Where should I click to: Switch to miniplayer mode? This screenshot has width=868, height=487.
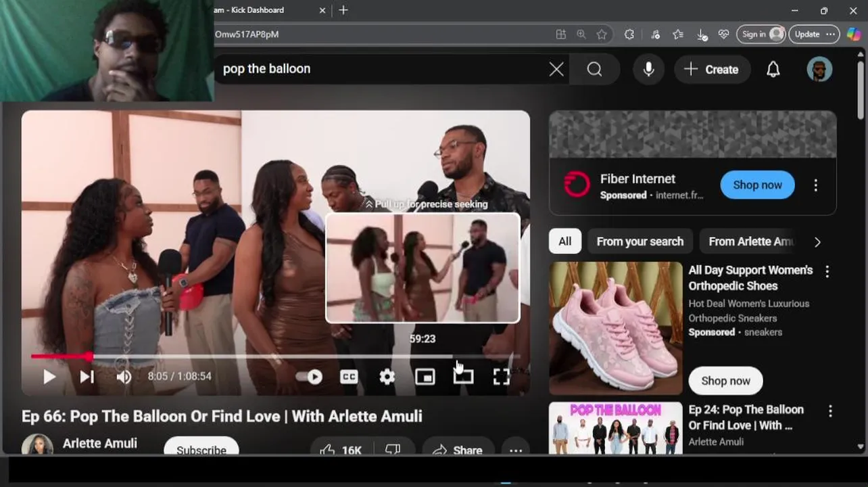[425, 377]
